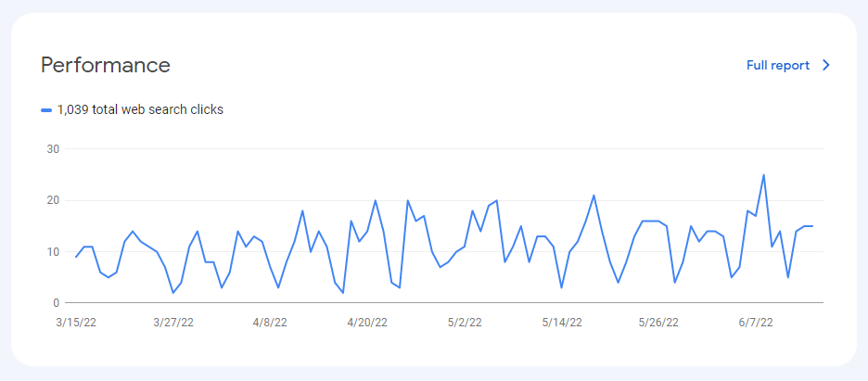Click the chevron arrow beside Full report
The height and width of the screenshot is (381, 868).
(826, 65)
